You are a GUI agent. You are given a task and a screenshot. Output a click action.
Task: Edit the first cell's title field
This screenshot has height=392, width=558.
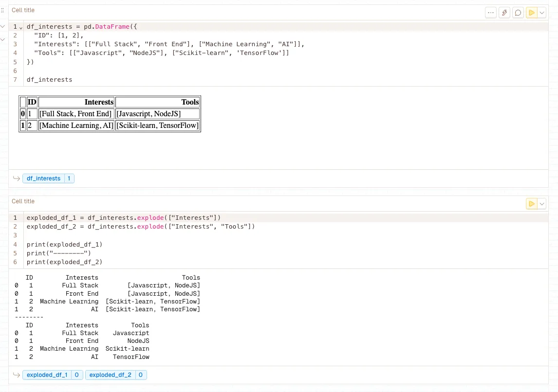pyautogui.click(x=23, y=10)
